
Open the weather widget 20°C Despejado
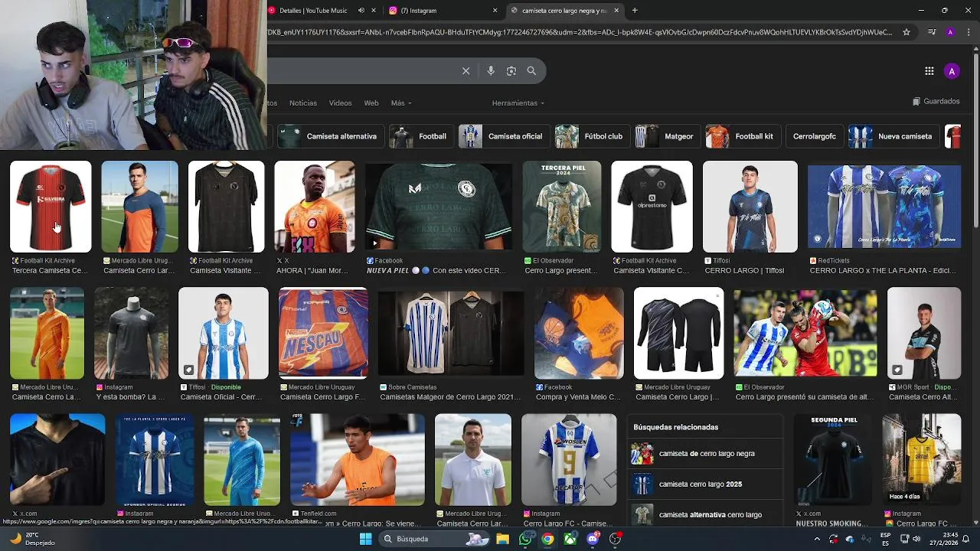click(x=32, y=539)
